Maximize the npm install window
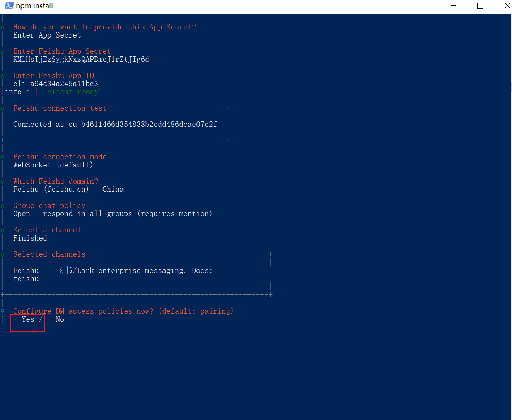The image size is (512, 420). 480,6
